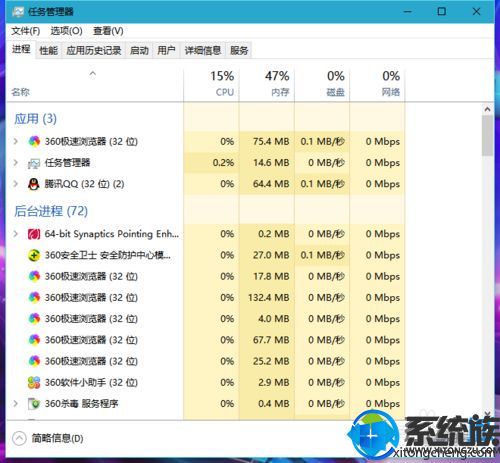Click the 0.2% CPU cell for 任务管理器

pos(211,163)
